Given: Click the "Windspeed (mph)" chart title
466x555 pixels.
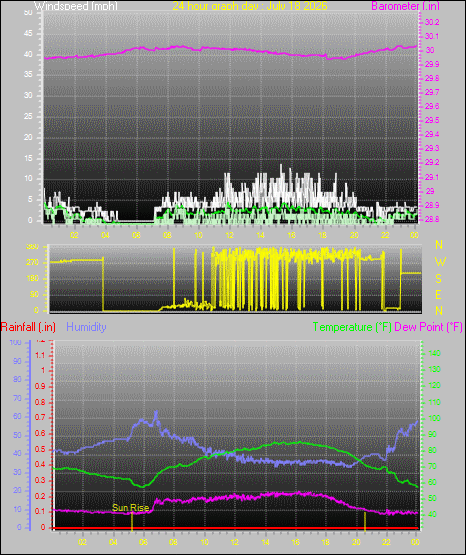Looking at the screenshot, I should click(76, 6).
